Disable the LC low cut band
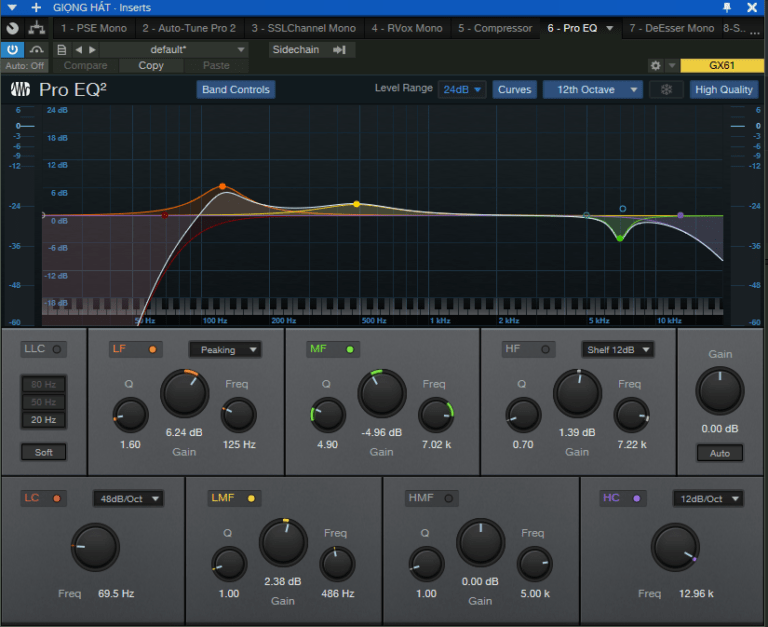The image size is (768, 627). (56, 498)
